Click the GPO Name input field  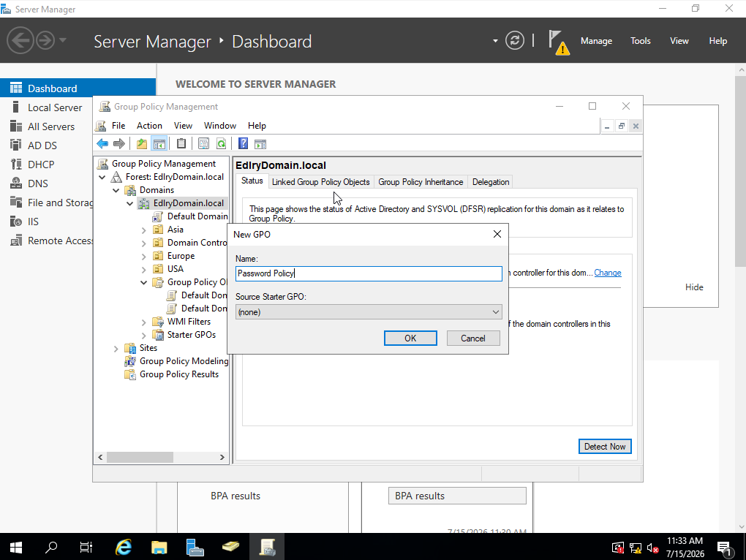tap(369, 273)
